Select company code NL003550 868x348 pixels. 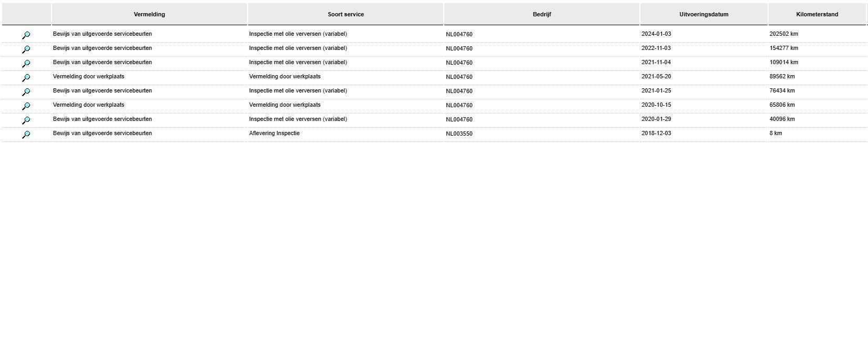[459, 134]
